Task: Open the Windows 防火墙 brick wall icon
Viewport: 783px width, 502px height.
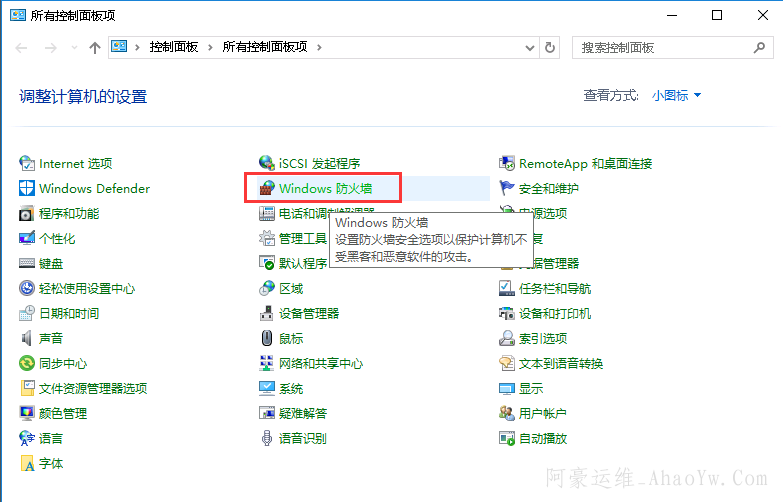Action: coord(267,188)
